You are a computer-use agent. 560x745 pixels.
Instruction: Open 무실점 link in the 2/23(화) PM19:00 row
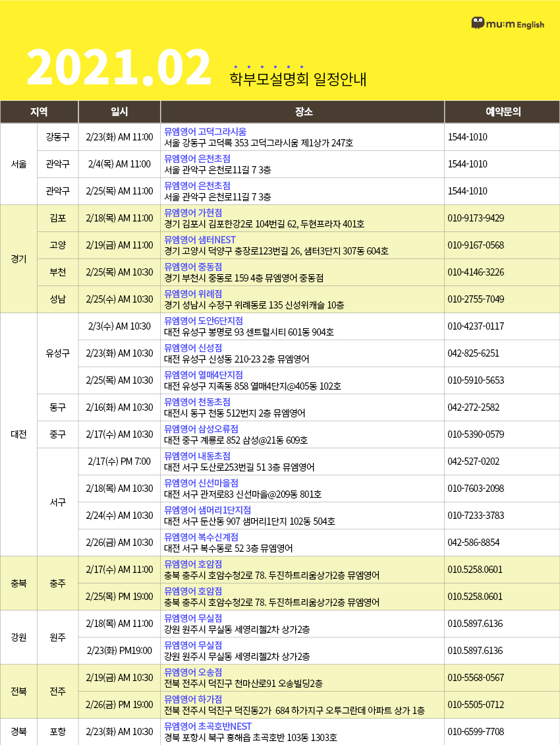point(193,645)
